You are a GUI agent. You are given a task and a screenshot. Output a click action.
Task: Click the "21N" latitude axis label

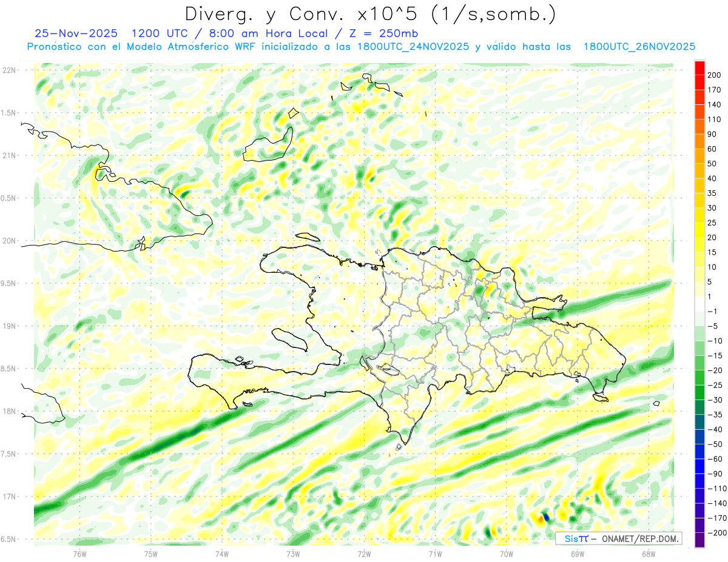click(x=8, y=155)
